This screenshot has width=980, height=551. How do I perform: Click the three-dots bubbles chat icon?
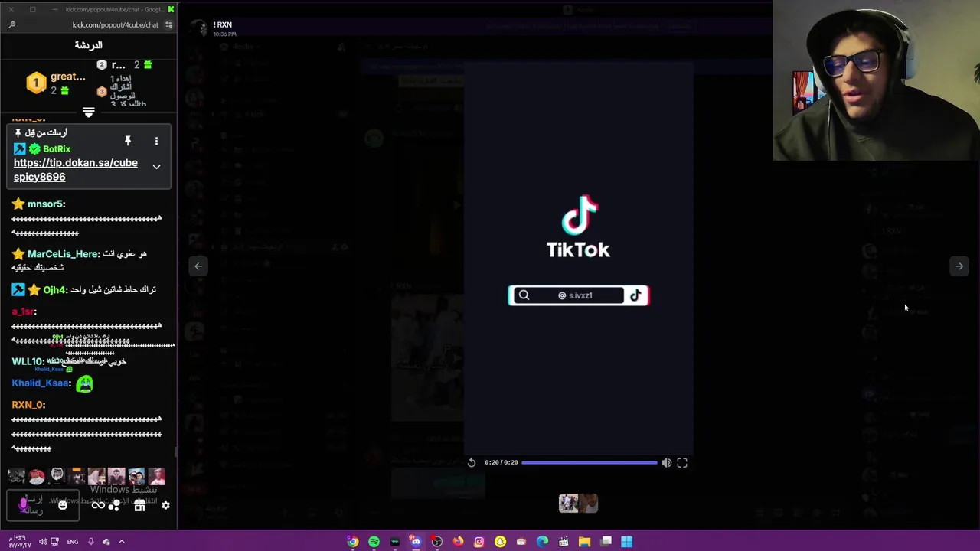pos(114,505)
